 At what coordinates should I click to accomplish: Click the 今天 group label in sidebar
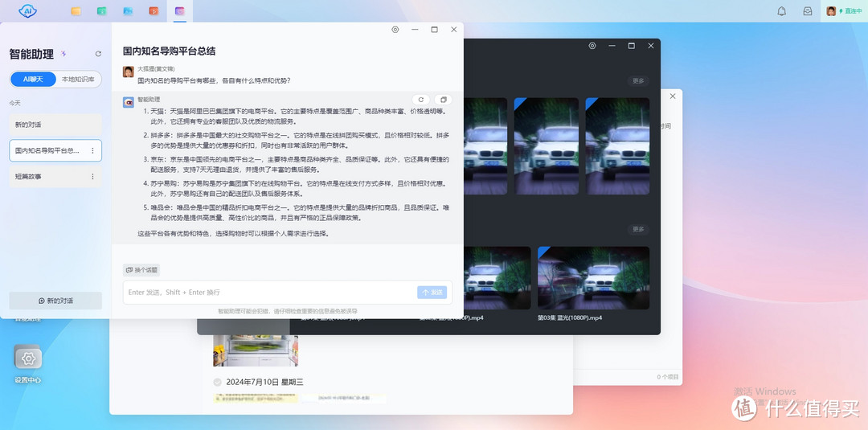(x=14, y=103)
